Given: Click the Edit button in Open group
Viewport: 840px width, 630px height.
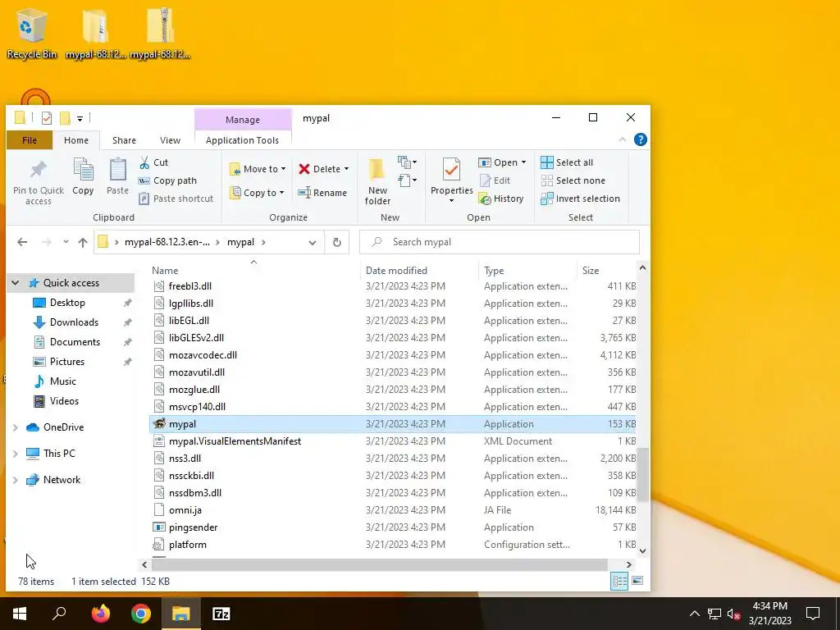Looking at the screenshot, I should pos(495,180).
